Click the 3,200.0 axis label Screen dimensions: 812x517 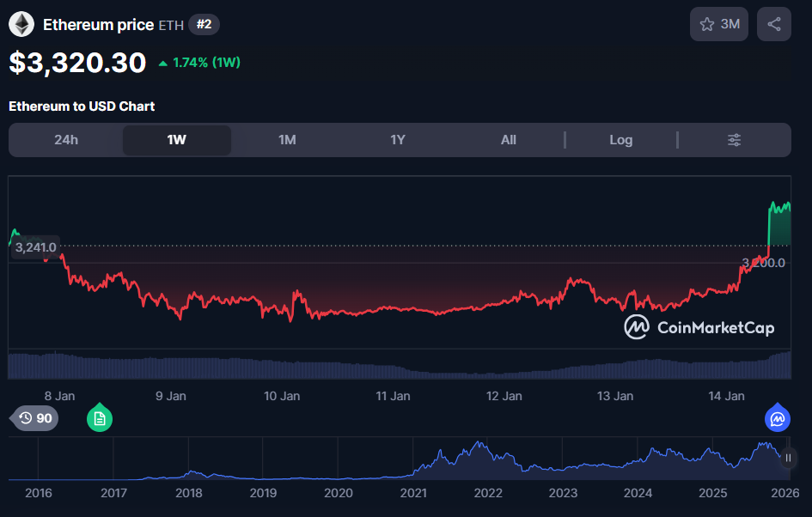(x=763, y=263)
